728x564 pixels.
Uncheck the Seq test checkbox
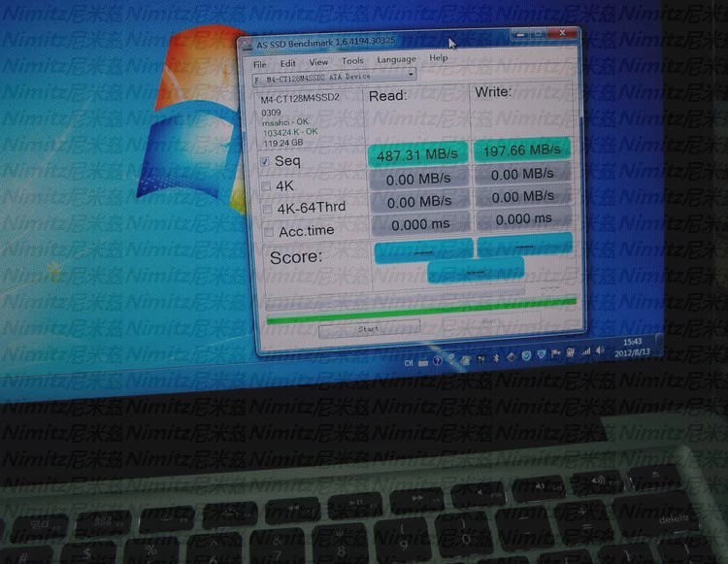(264, 161)
